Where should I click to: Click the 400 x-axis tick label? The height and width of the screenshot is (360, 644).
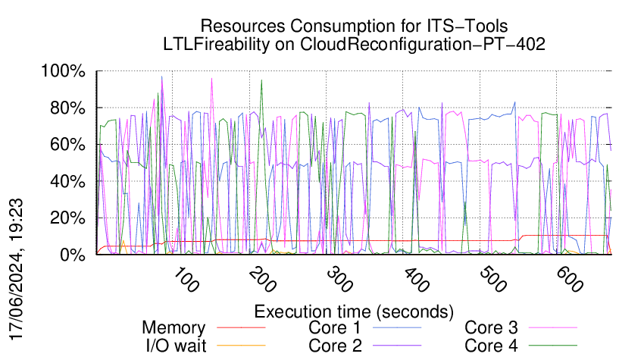click(x=415, y=280)
